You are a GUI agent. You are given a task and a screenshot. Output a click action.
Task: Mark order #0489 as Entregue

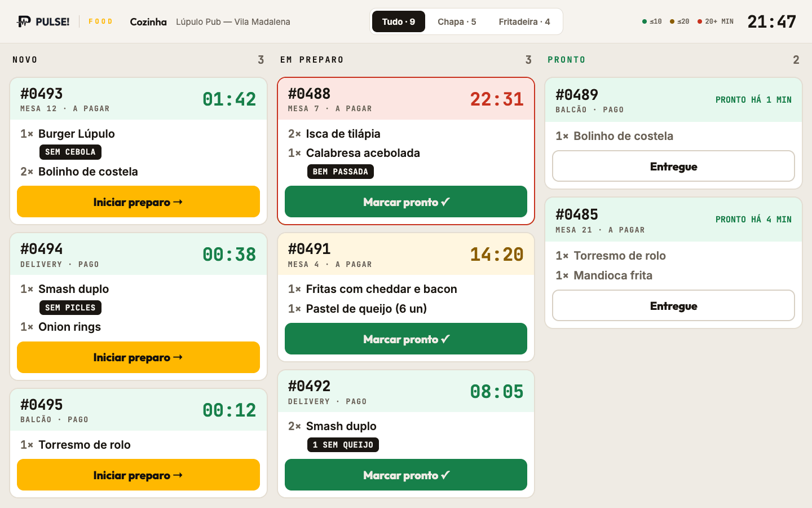tap(673, 166)
